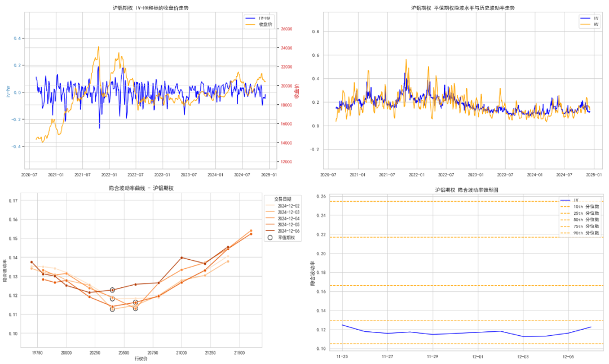
Task: Click legend entry '2024-12-05'
Action: [x=283, y=225]
